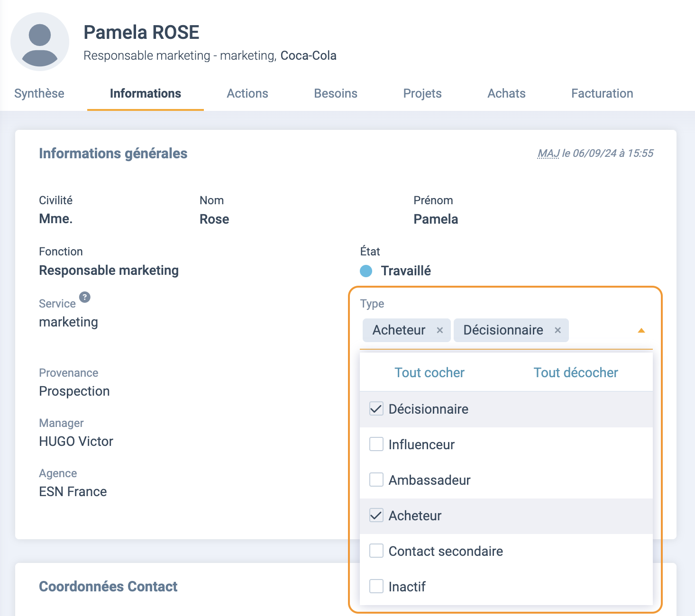Click the Pamela ROSE page title
The width and height of the screenshot is (695, 616).
point(141,32)
